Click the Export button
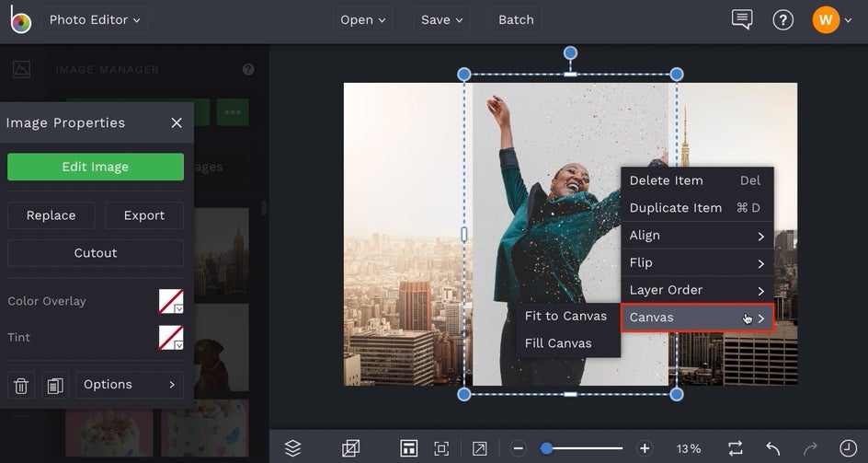The width and height of the screenshot is (868, 463). click(x=144, y=215)
